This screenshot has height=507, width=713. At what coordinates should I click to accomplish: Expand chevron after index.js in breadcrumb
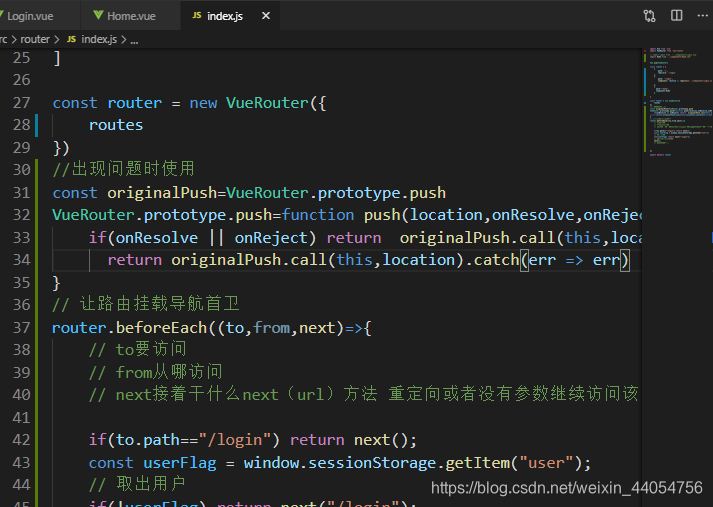coord(124,40)
